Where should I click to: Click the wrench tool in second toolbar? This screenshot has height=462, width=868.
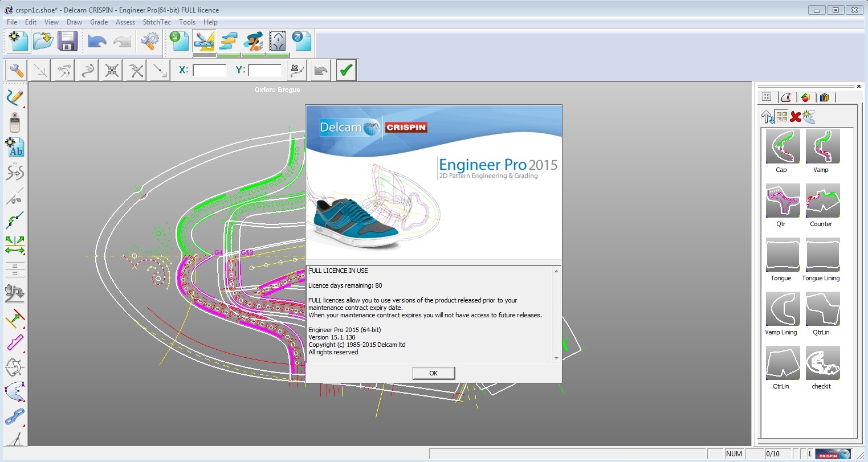(16, 70)
